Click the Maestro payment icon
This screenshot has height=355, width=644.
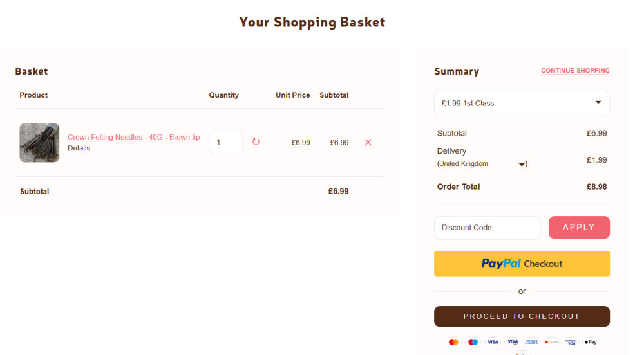click(473, 342)
